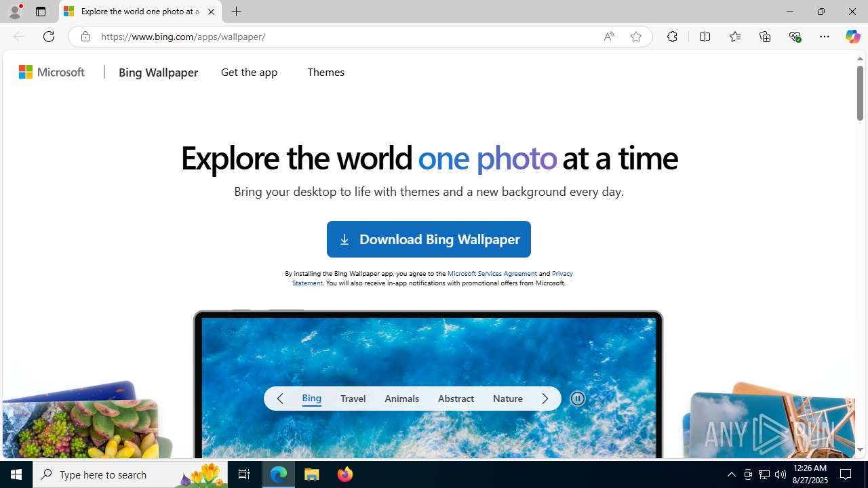868x488 pixels.
Task: Open the tab actions menu icon
Action: pos(41,12)
